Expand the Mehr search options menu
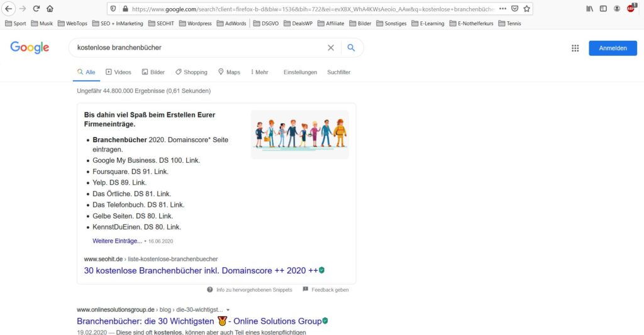The height and width of the screenshot is (335, 644). 259,72
